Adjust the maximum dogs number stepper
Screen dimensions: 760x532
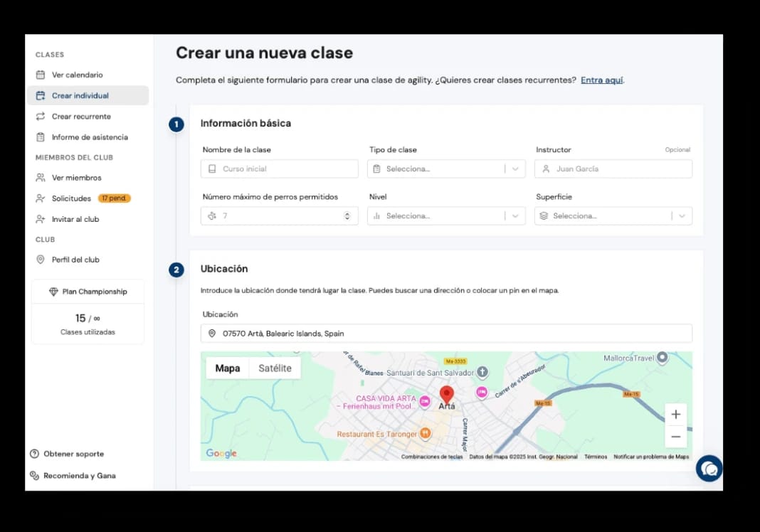pos(347,216)
